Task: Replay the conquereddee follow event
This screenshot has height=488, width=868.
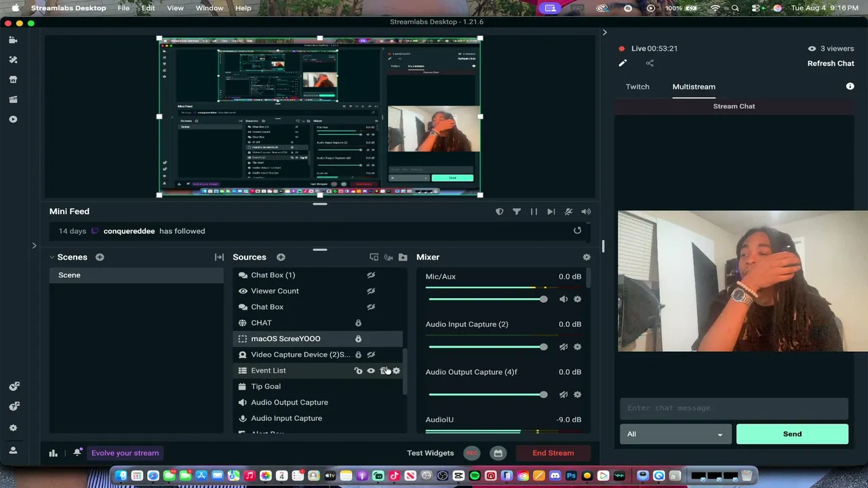Action: point(577,230)
